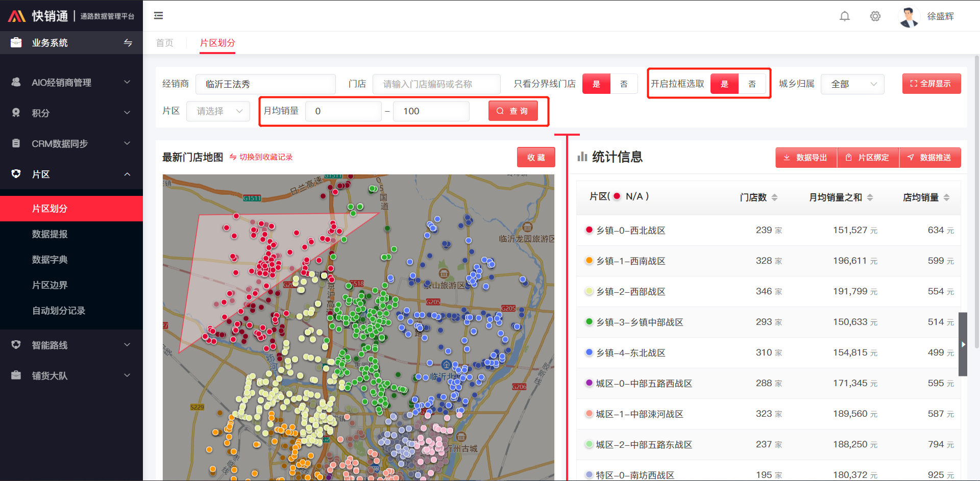The height and width of the screenshot is (481, 980).
Task: Enable 开启拉框选取 with 是
Action: (724, 84)
